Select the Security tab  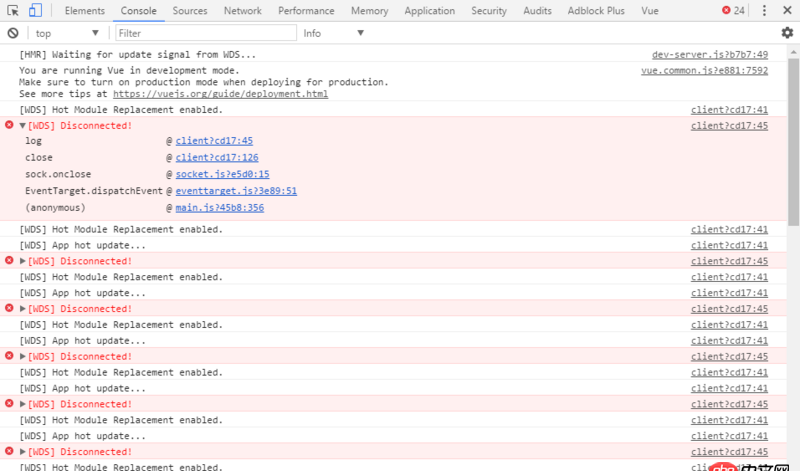click(489, 11)
